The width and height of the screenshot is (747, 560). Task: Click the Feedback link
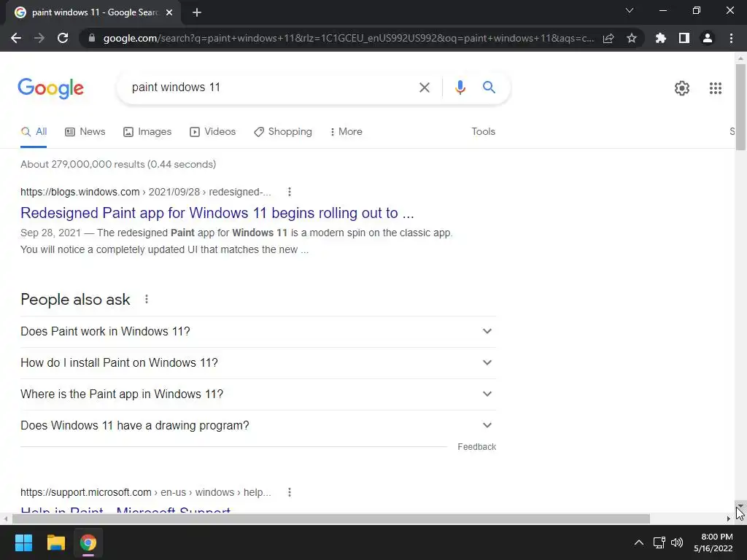tap(477, 447)
